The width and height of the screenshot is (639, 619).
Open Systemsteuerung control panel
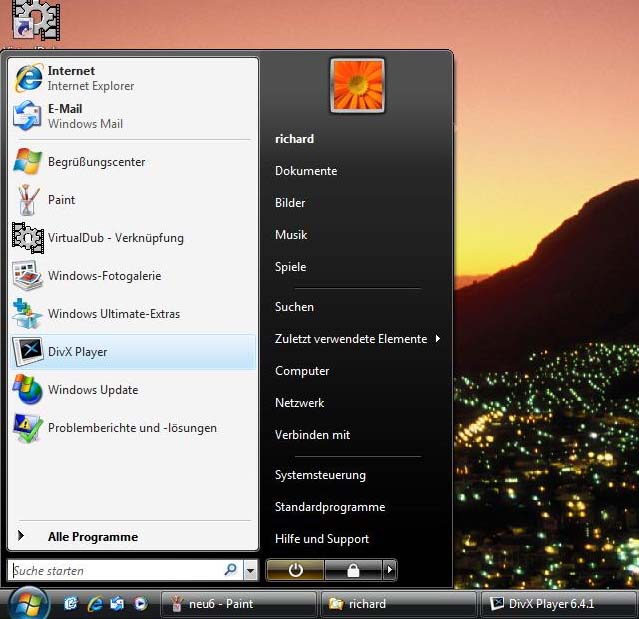click(320, 475)
